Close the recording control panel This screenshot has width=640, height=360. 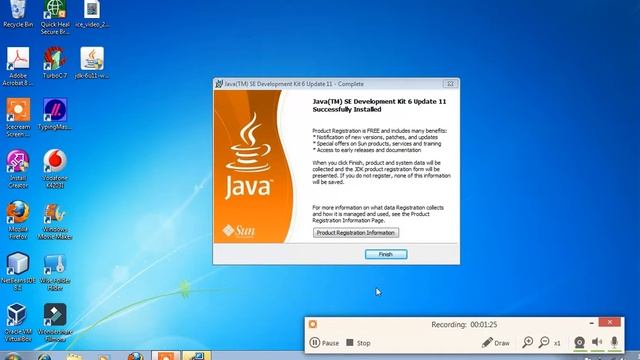coord(610,322)
